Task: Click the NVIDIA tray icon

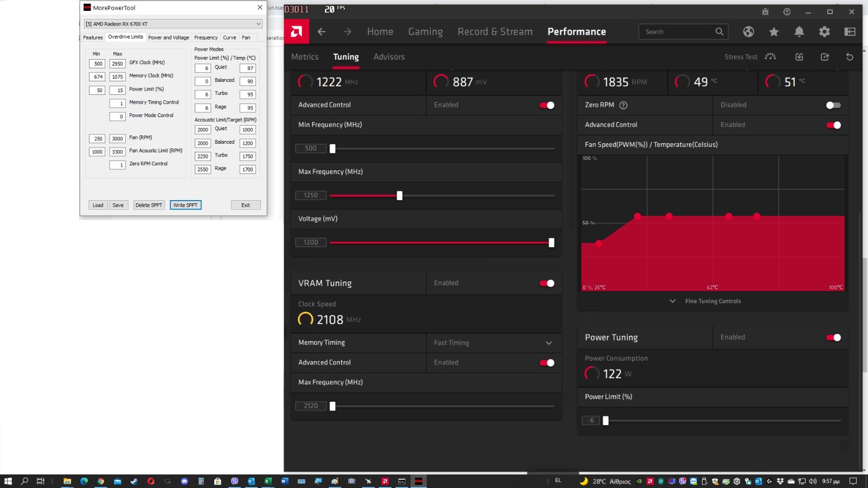Action: click(639, 481)
